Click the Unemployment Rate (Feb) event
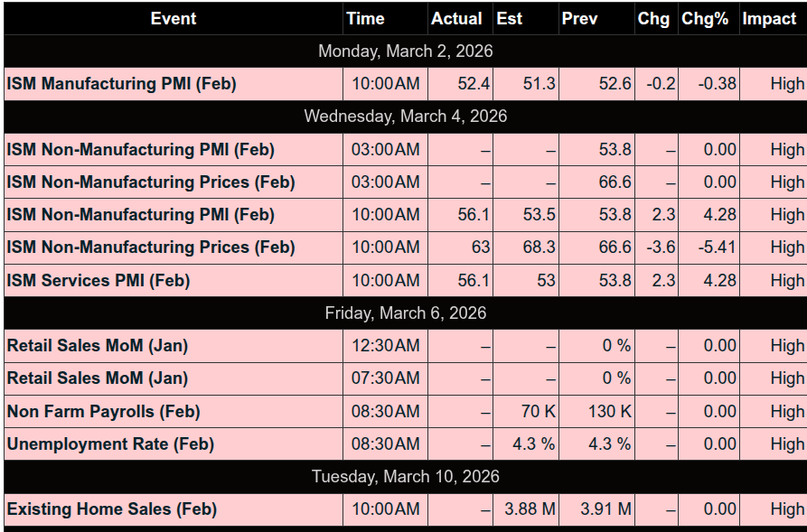807x532 pixels. click(x=111, y=443)
